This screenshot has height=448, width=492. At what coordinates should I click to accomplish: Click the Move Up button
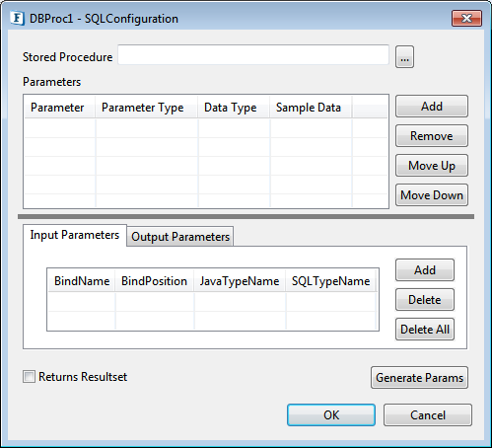(432, 166)
